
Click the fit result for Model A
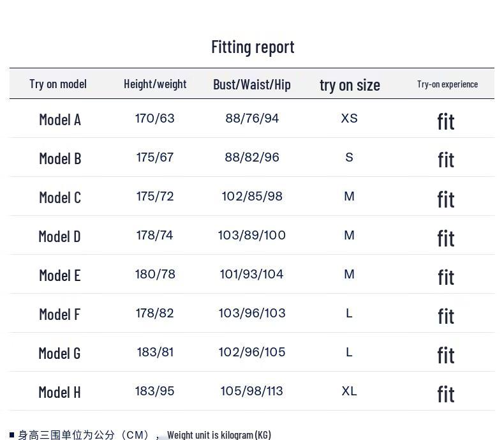(446, 121)
